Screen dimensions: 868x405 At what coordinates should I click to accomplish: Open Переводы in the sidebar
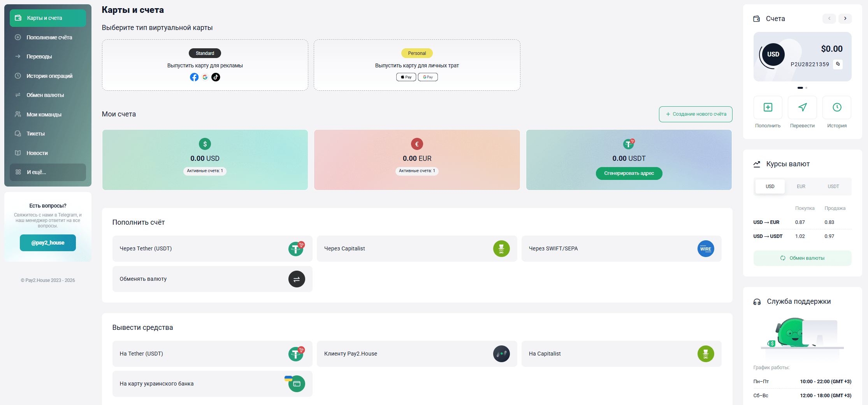pyautogui.click(x=39, y=56)
